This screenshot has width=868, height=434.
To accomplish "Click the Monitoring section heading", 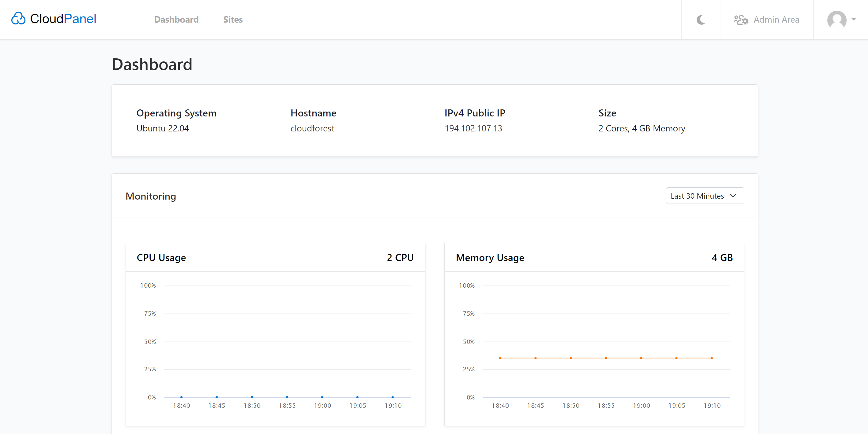I will coord(151,196).
